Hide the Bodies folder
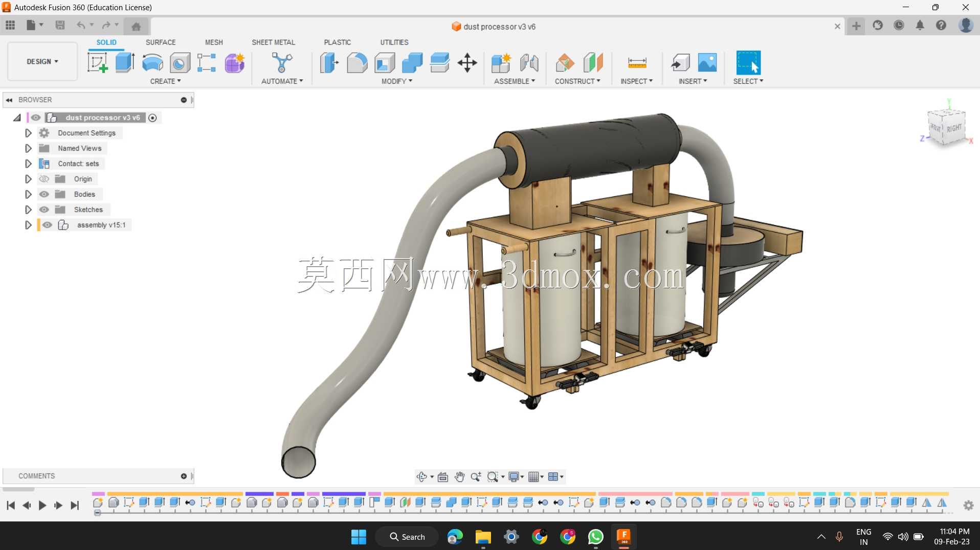980x550 pixels. (x=44, y=194)
